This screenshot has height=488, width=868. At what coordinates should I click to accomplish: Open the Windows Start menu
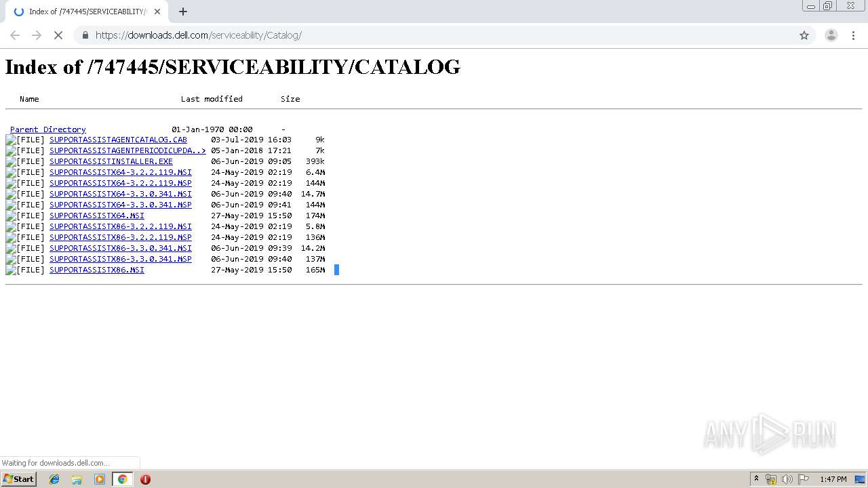[19, 479]
